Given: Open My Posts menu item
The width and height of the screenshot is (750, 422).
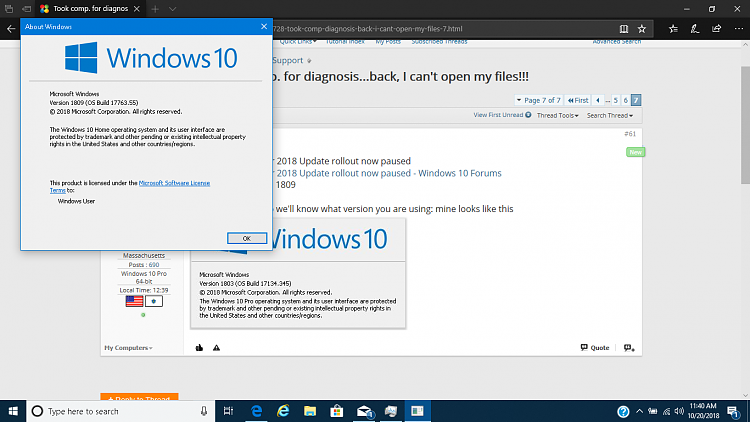Looking at the screenshot, I should (x=388, y=42).
